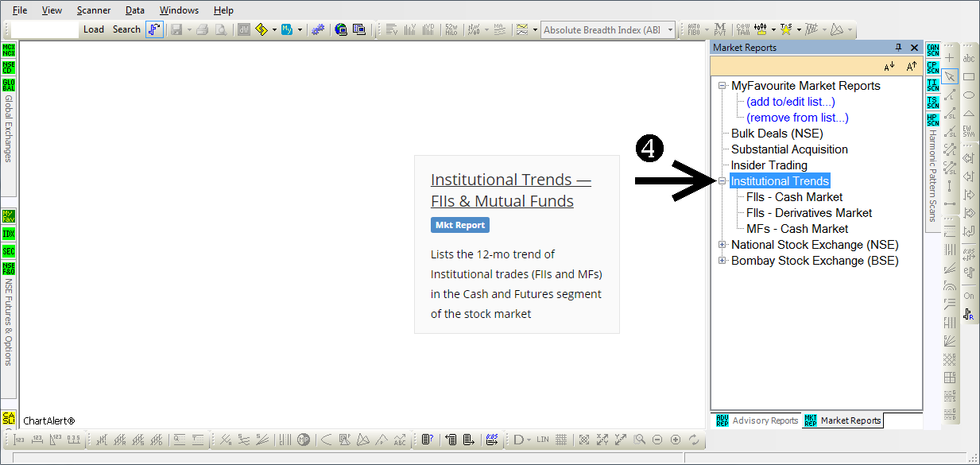This screenshot has width=980, height=465.
Task: Open the Institutional Trends heading link
Action: pyautogui.click(x=510, y=190)
